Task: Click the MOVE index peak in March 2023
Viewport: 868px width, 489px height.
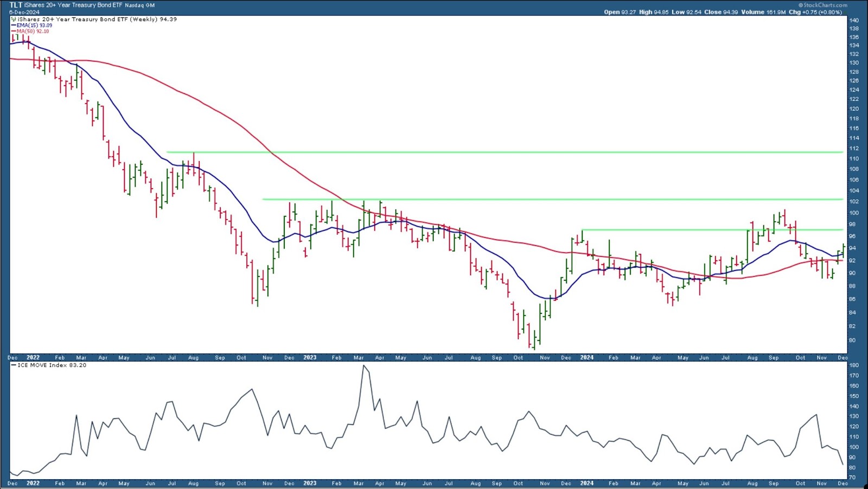Action: tap(364, 366)
